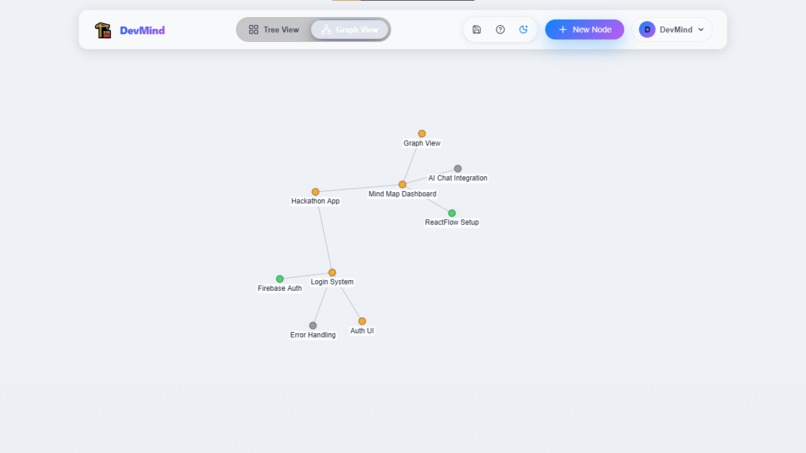This screenshot has width=806, height=453.
Task: Click the 'Graph View' node label
Action: pyautogui.click(x=422, y=143)
